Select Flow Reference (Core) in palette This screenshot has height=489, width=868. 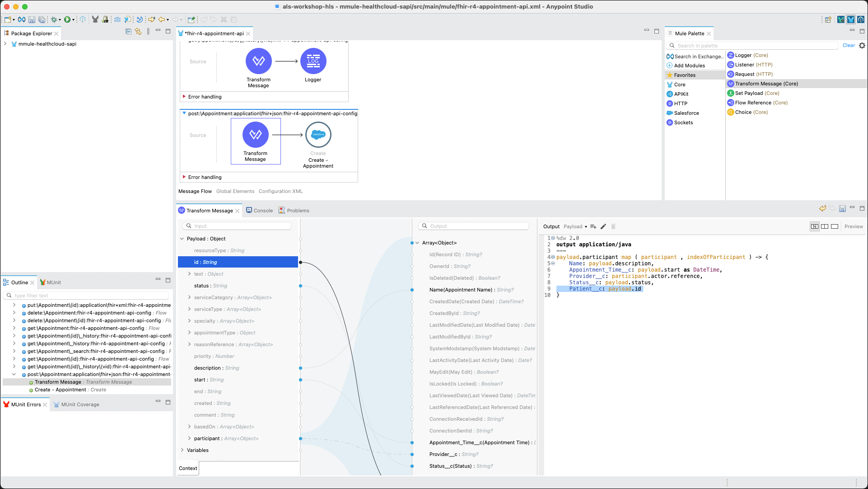tap(757, 103)
